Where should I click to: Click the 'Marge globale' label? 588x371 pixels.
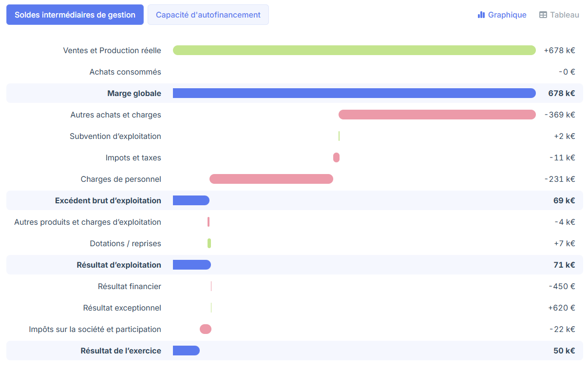(x=134, y=93)
